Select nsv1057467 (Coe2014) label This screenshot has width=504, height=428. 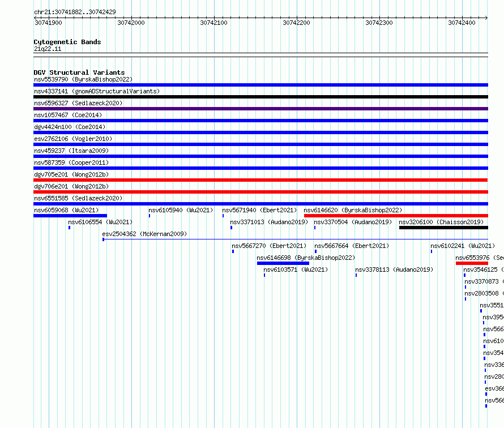(x=68, y=115)
